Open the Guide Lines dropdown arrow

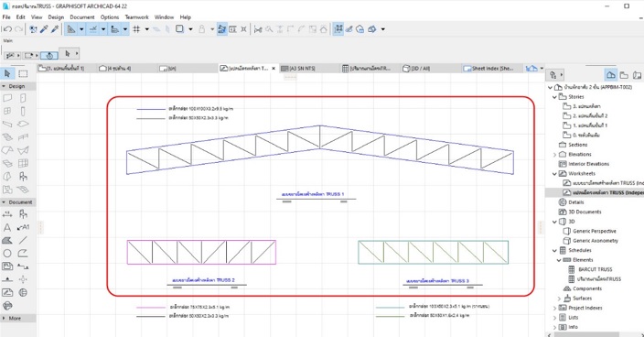point(81,29)
